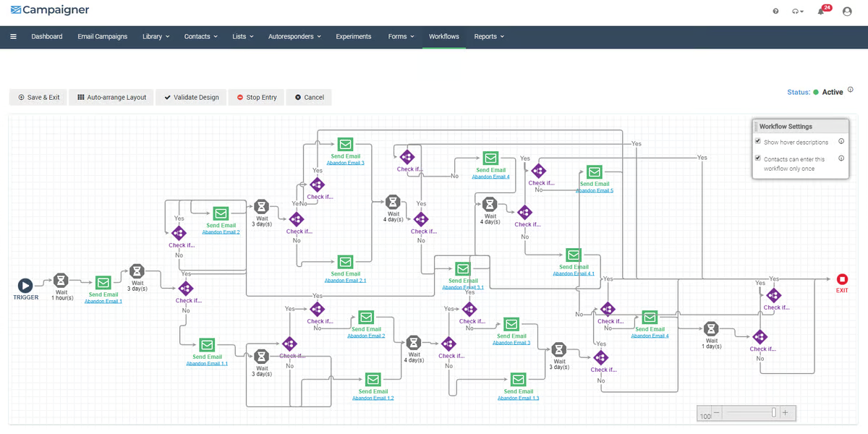Select Send Email icon for Abandon Email 2.1
The width and height of the screenshot is (868, 434).
(x=345, y=262)
